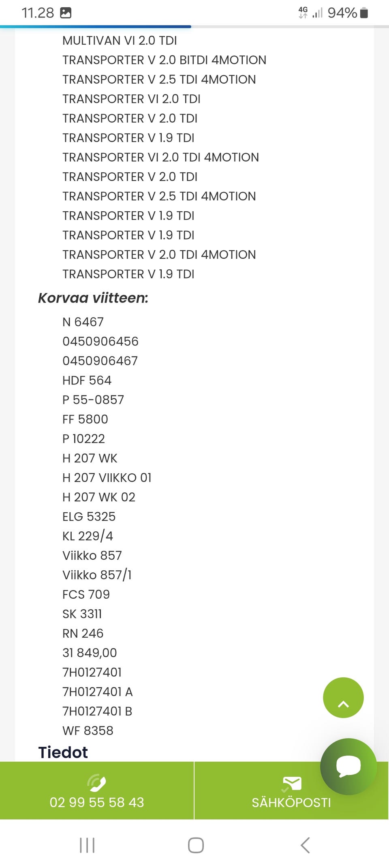Tap the SÄHKÖPOSTI email button label
Screen dimensions: 389x868
(x=291, y=803)
